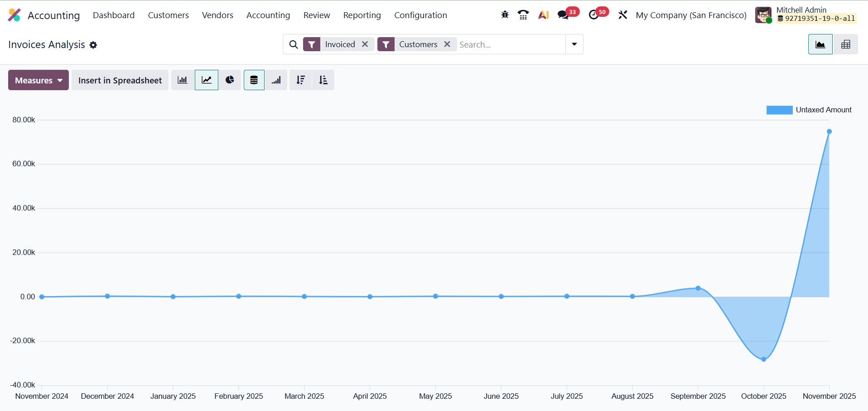This screenshot has width=868, height=411.
Task: Open the conversations messages icon
Action: [x=563, y=15]
